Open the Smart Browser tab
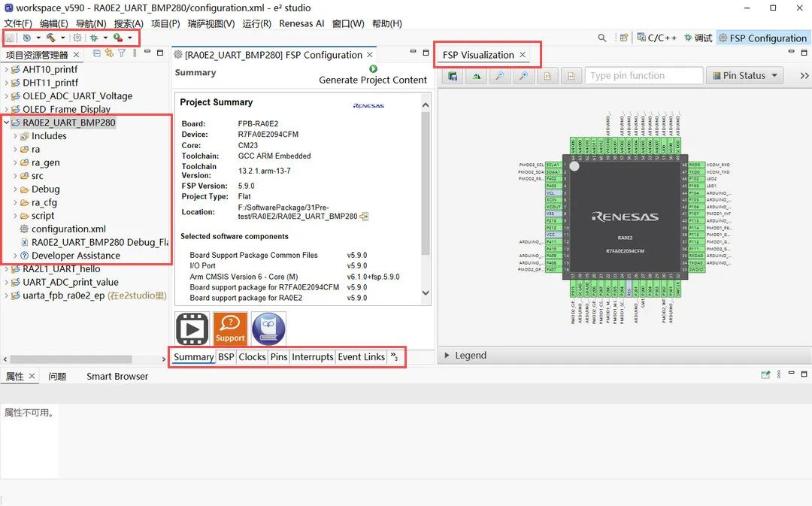This screenshot has height=506, width=812. click(x=117, y=377)
